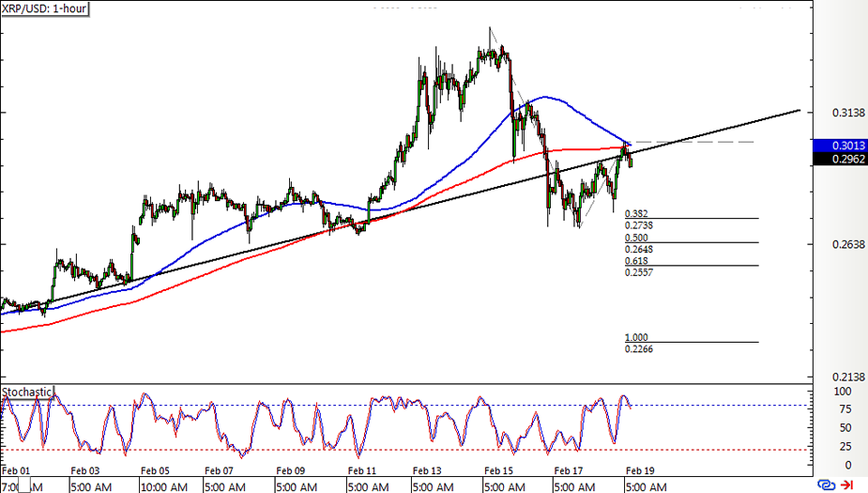Click the 0.2638 price axis label

[848, 245]
